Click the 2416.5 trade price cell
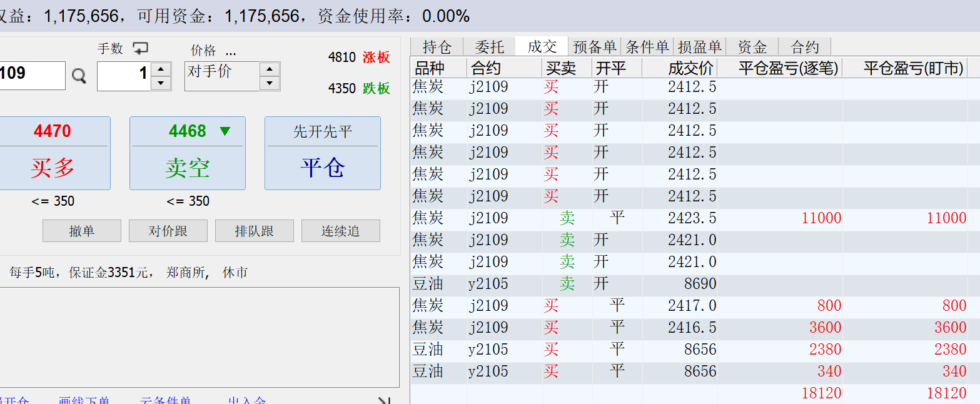This screenshot has height=404, width=980. [692, 328]
